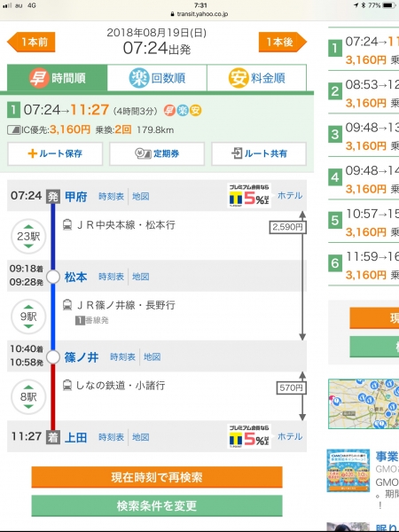Open 地図 map for 松本

point(140,277)
